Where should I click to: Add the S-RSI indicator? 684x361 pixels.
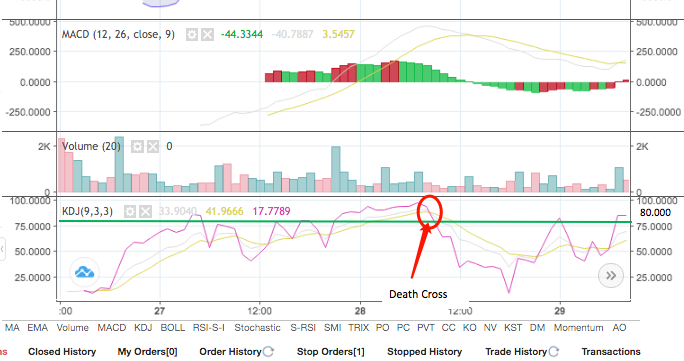click(303, 328)
